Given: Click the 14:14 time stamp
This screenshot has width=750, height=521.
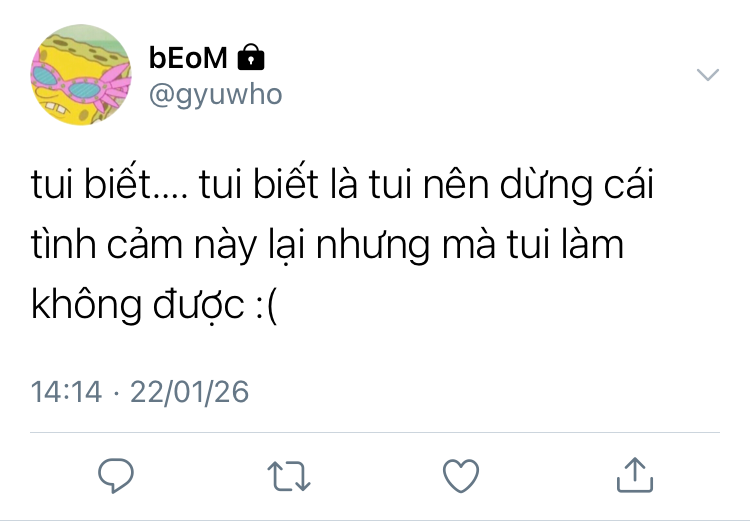Looking at the screenshot, I should point(66,392).
